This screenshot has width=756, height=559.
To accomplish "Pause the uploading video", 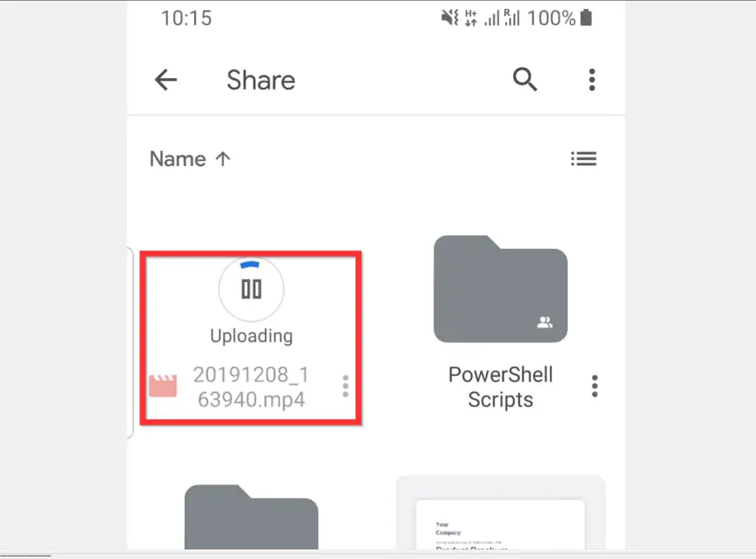I will (251, 289).
